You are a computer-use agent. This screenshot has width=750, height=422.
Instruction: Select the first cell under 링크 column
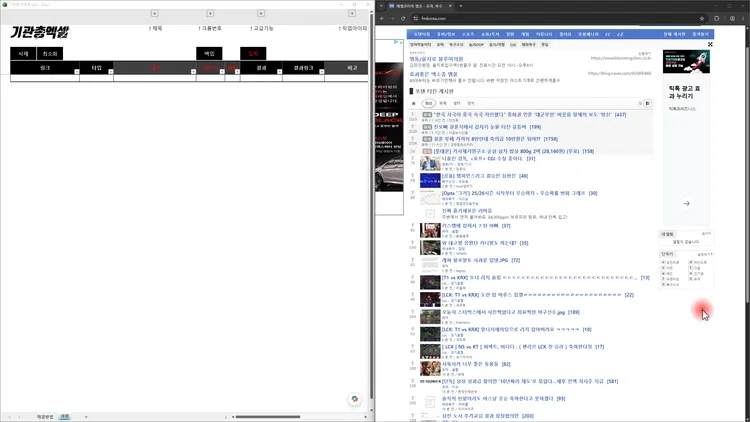[x=45, y=78]
